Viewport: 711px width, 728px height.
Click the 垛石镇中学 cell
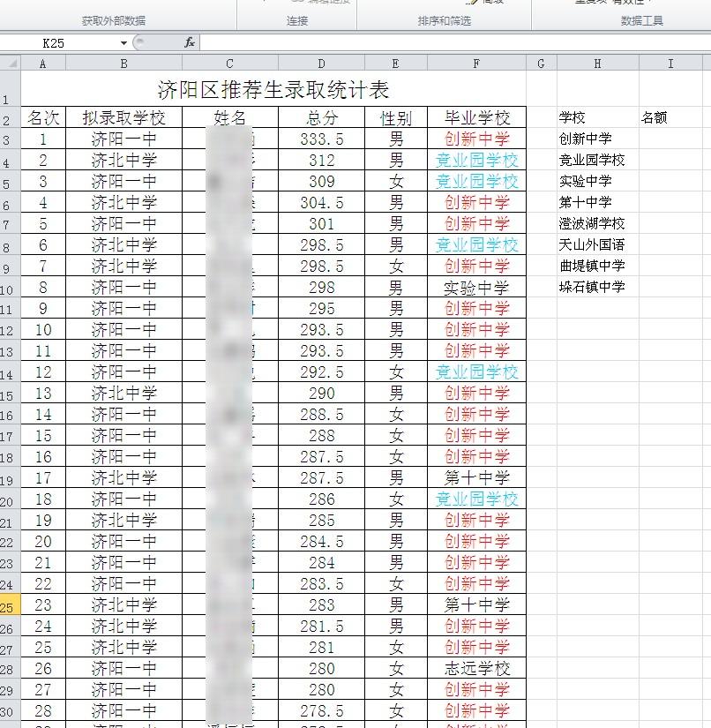pyautogui.click(x=598, y=288)
